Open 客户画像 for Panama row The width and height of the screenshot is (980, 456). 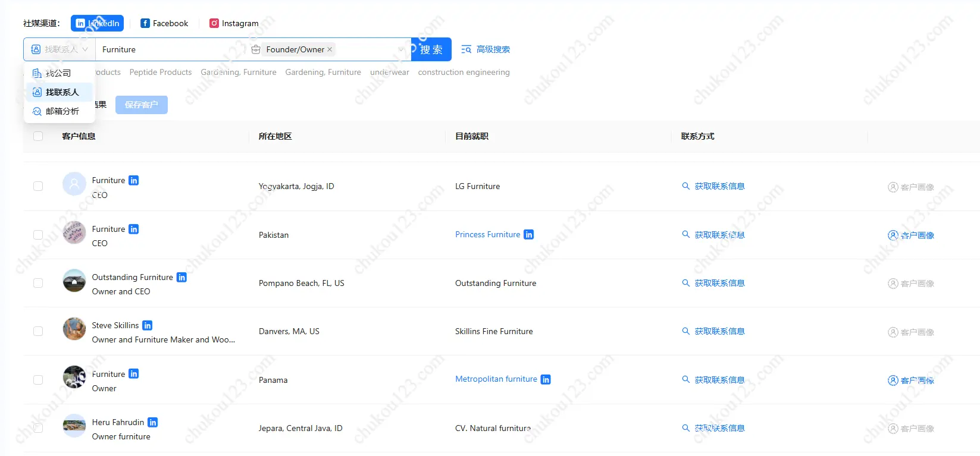click(911, 380)
